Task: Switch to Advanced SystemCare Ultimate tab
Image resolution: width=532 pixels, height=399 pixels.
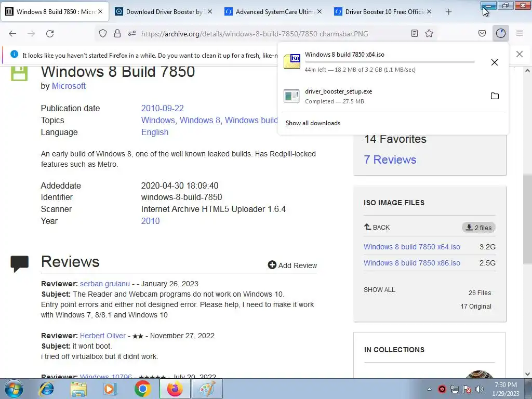Action: click(274, 12)
